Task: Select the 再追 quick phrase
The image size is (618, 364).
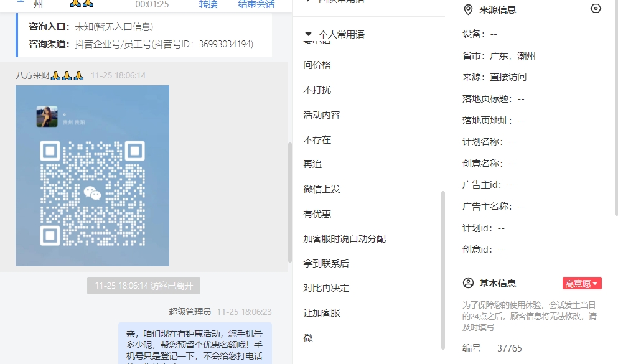Action: pos(312,164)
